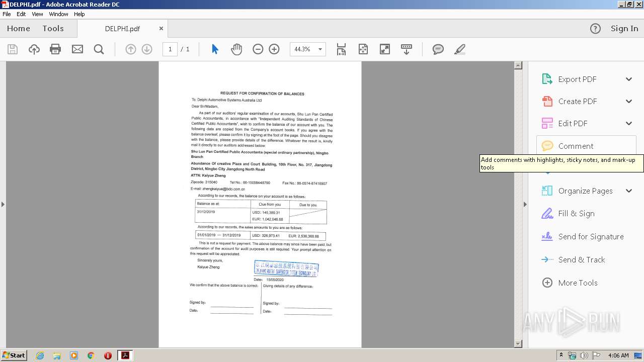Switch to the Home tab
The image size is (644, 362).
(19, 29)
